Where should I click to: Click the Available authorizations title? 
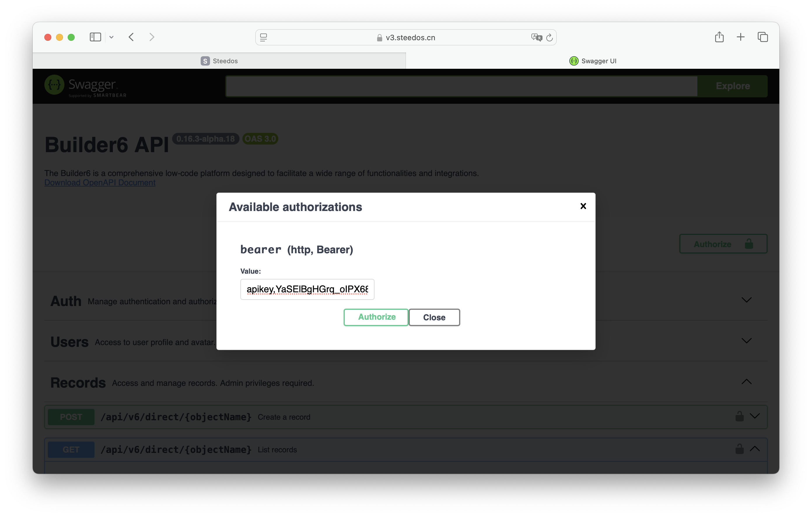[295, 207]
